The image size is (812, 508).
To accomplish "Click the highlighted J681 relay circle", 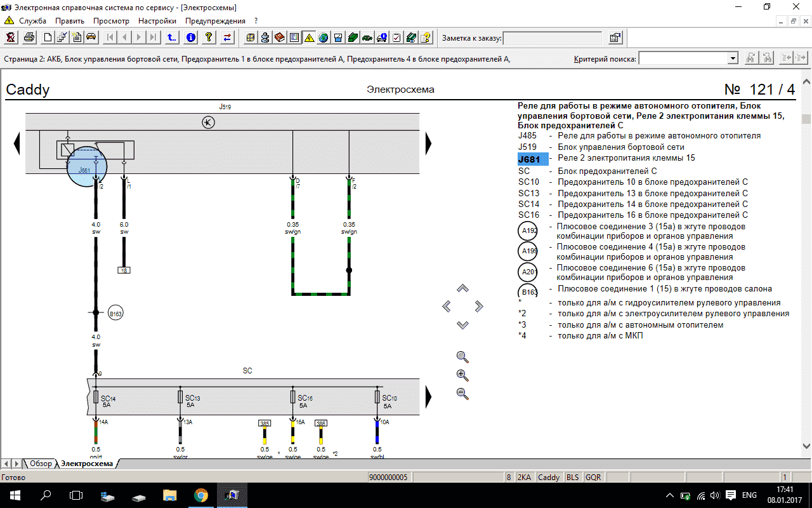I will coord(87,166).
